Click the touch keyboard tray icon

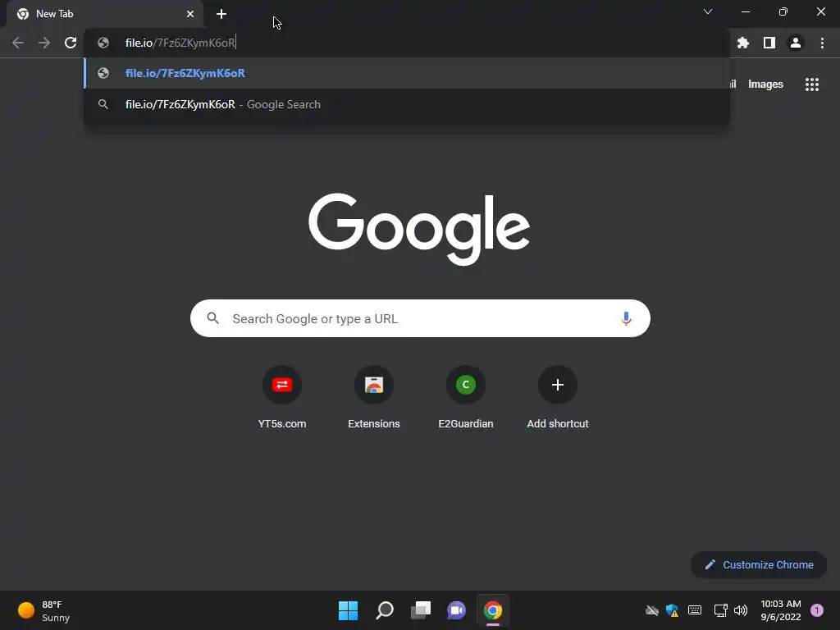[695, 610]
